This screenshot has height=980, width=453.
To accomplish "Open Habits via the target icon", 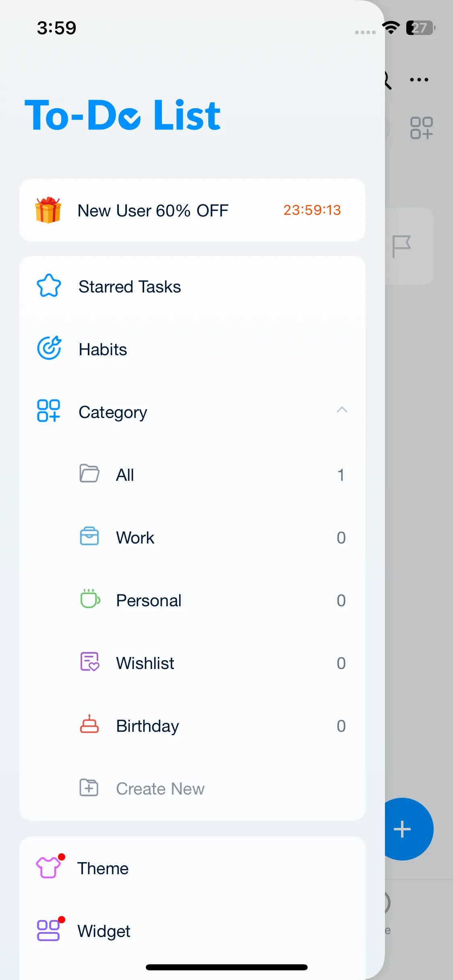I will 49,348.
